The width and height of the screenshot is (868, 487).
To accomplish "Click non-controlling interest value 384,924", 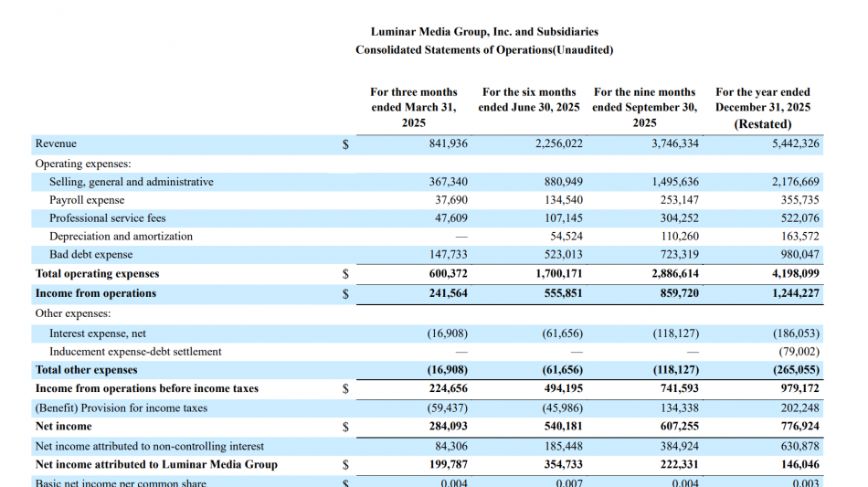I will pyautogui.click(x=679, y=446).
